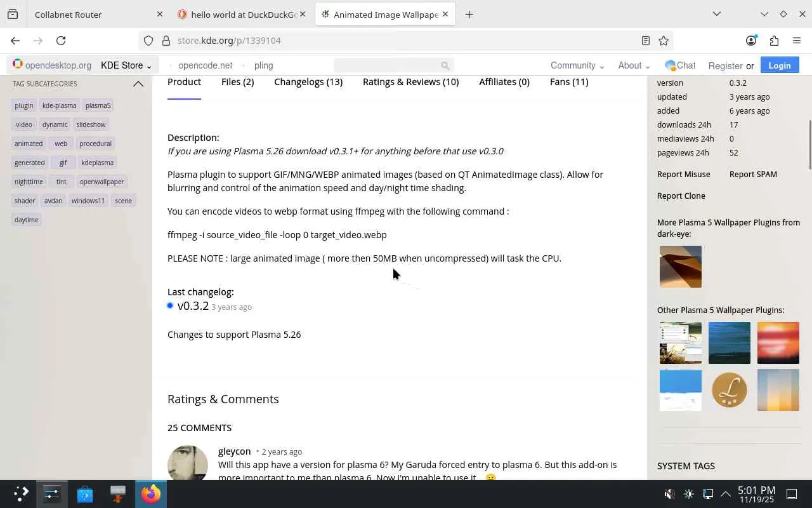The image size is (812, 508).
Task: Open the opencode.net link
Action: point(205,65)
